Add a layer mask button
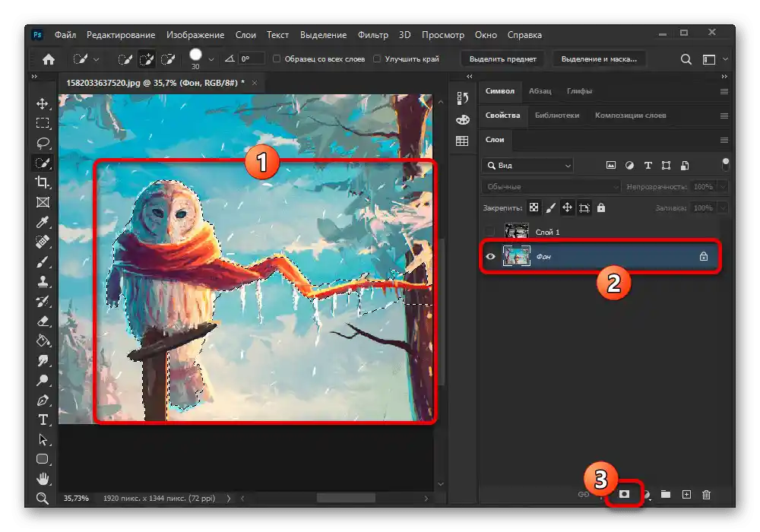 pyautogui.click(x=624, y=494)
